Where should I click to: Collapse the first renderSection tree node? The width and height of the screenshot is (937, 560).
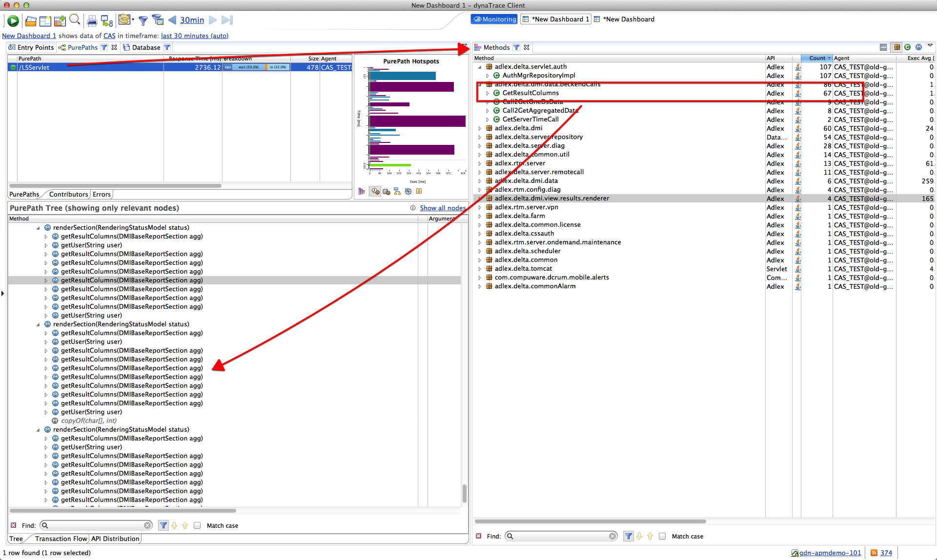click(38, 228)
